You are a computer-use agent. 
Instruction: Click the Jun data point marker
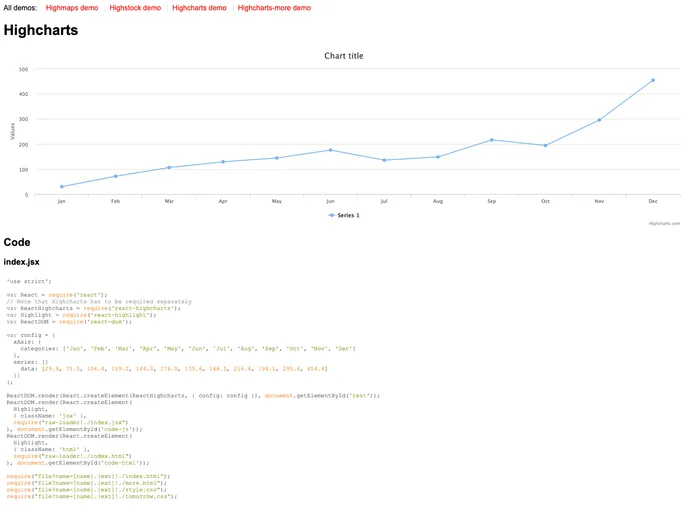(330, 150)
